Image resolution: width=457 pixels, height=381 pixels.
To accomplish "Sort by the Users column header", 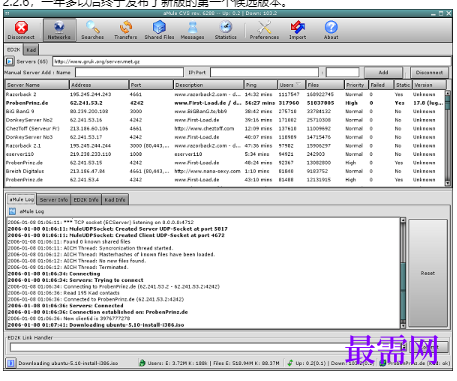I will [x=291, y=85].
